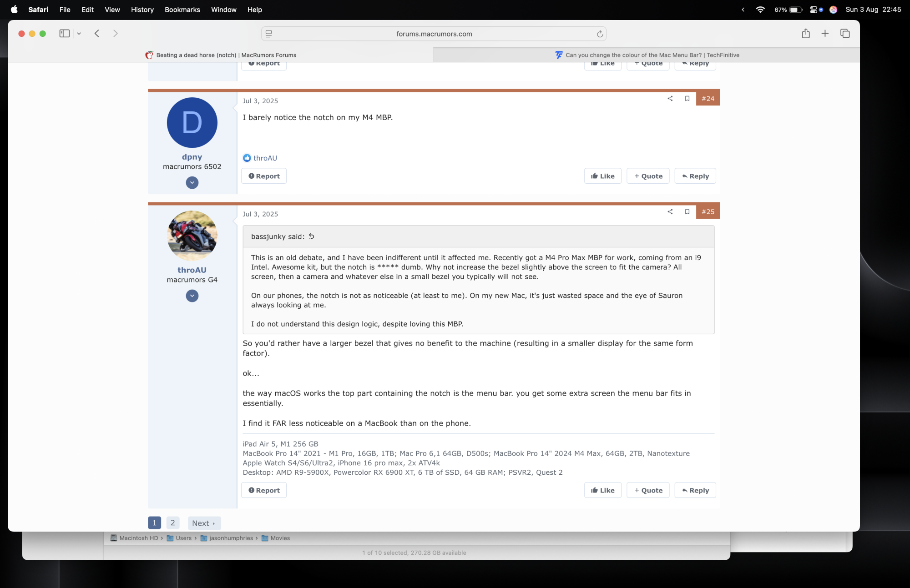910x588 pixels.
Task: Toggle the Safari sidebar
Action: (x=64, y=33)
